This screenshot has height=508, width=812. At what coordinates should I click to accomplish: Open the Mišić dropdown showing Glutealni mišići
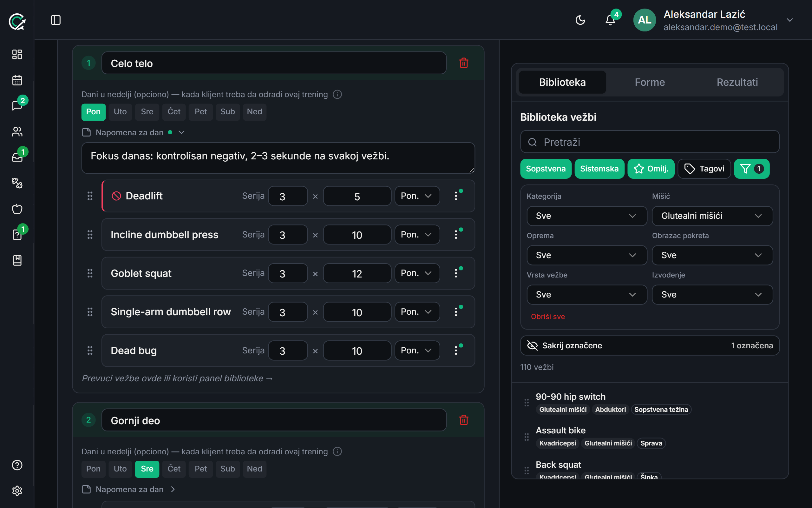pyautogui.click(x=712, y=216)
